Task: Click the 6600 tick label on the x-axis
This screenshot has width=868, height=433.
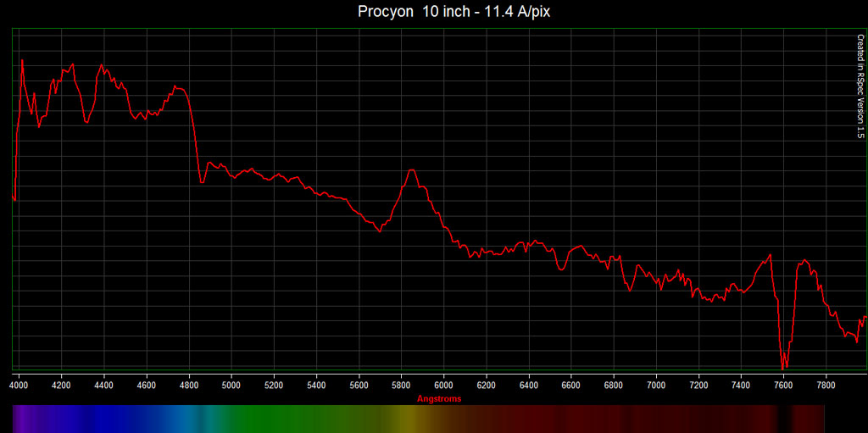Action: 571,385
